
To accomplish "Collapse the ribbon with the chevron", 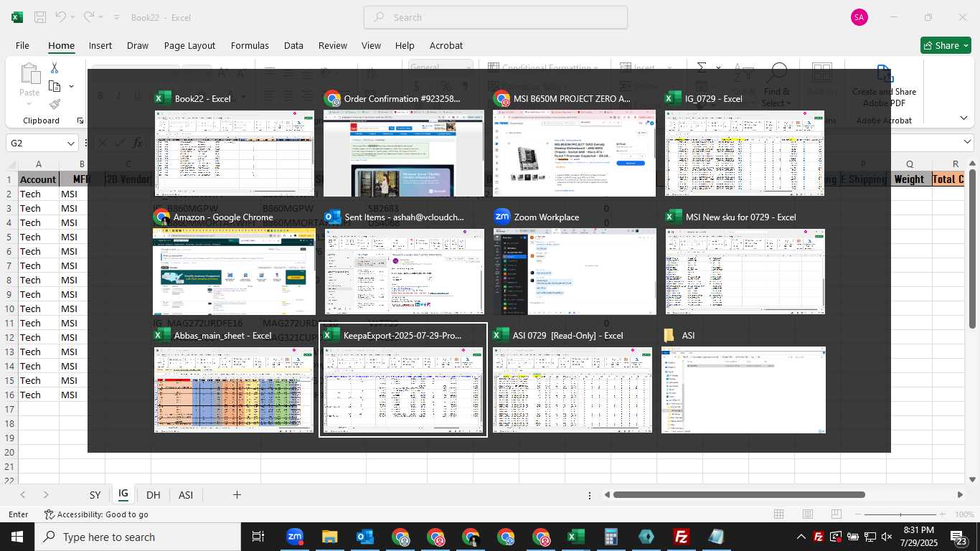I will tap(963, 118).
